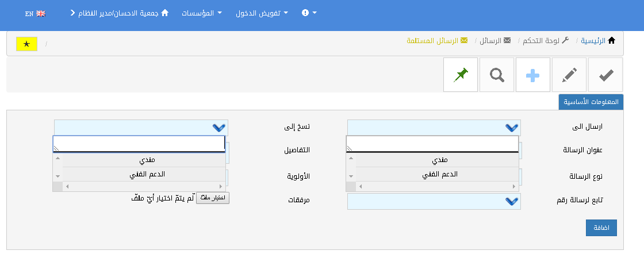Click the choose file attachment button
Image resolution: width=644 pixels, height=258 pixels.
click(213, 198)
